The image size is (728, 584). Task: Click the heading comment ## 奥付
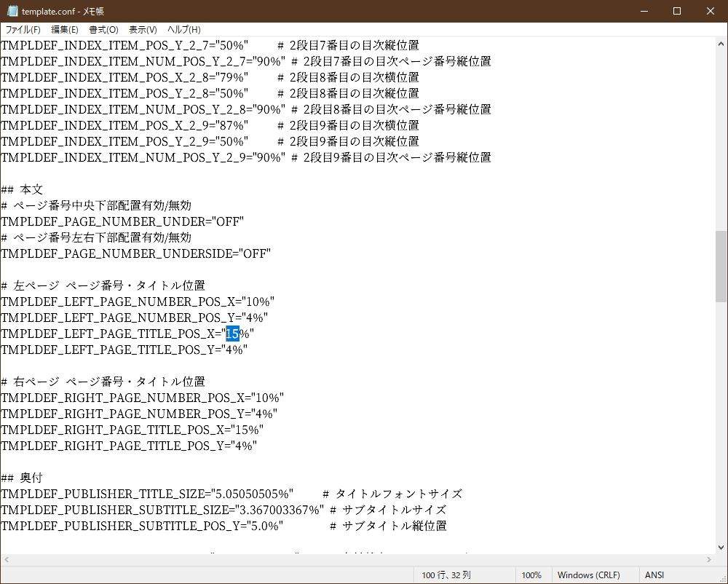pos(22,478)
